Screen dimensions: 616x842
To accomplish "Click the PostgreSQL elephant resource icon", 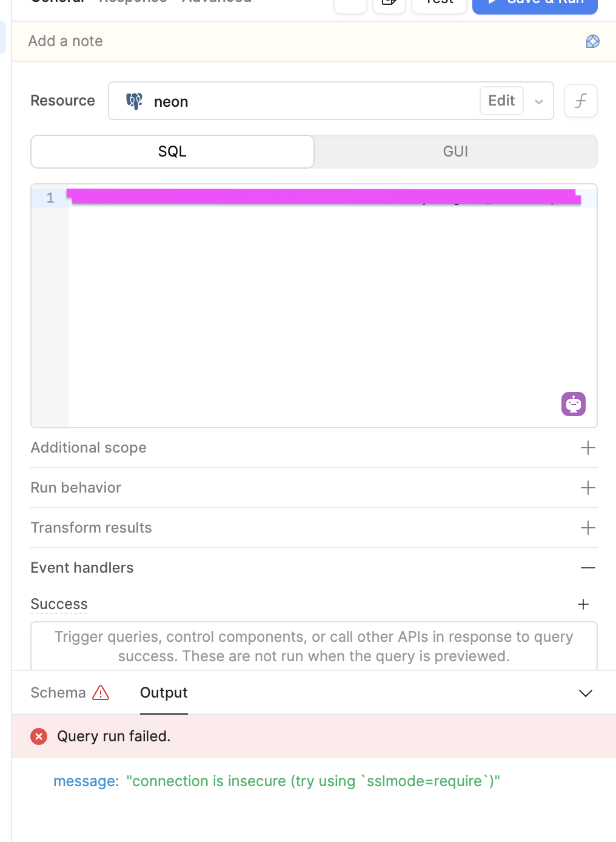I will [x=134, y=101].
